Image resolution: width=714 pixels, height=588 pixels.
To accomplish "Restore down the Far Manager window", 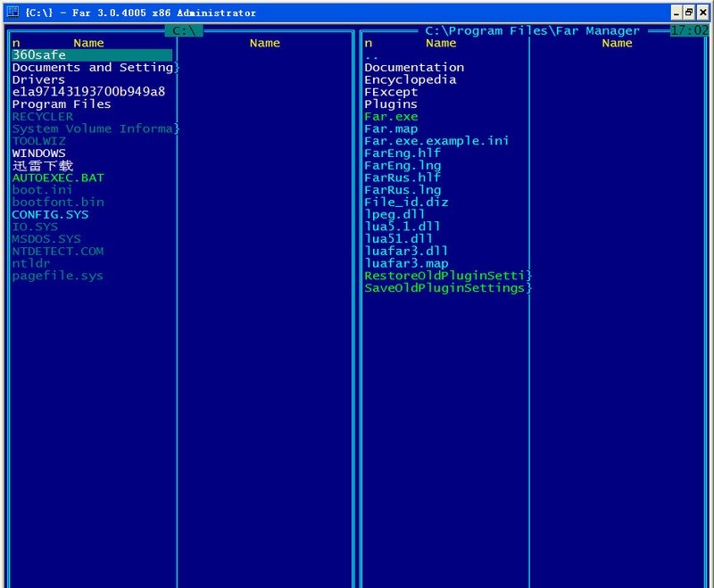I will (689, 12).
